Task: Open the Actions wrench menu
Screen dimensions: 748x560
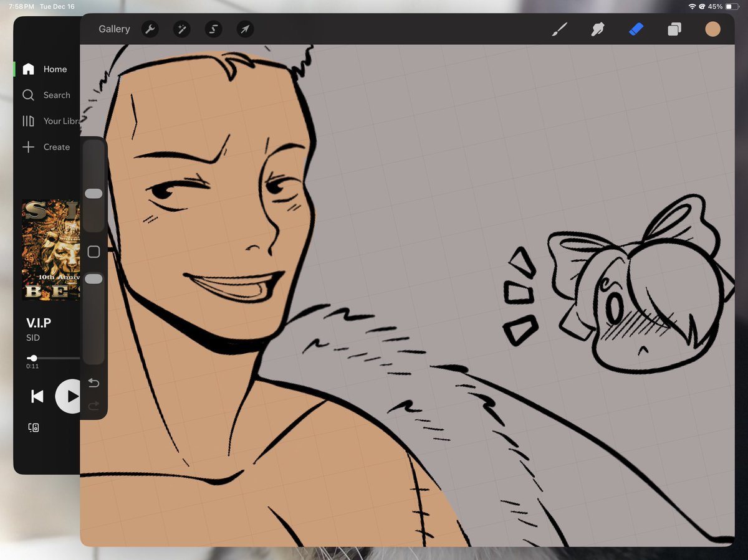Action: (150, 29)
